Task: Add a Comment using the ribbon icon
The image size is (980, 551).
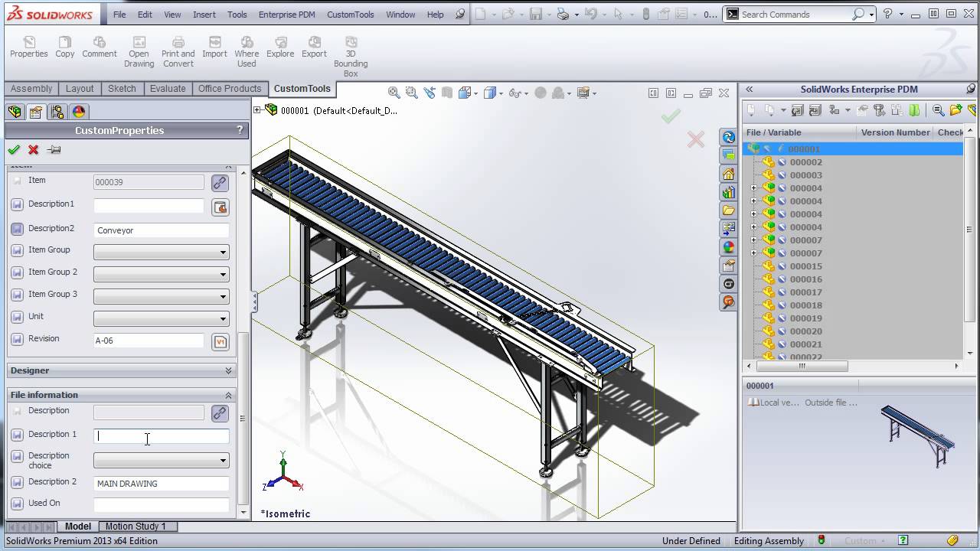Action: [100, 47]
